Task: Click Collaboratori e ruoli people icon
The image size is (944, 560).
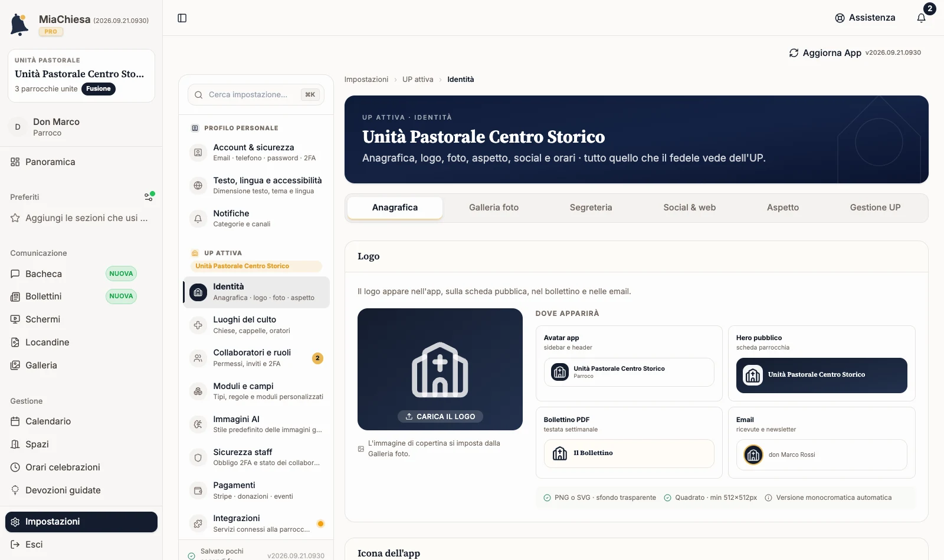Action: point(198,358)
